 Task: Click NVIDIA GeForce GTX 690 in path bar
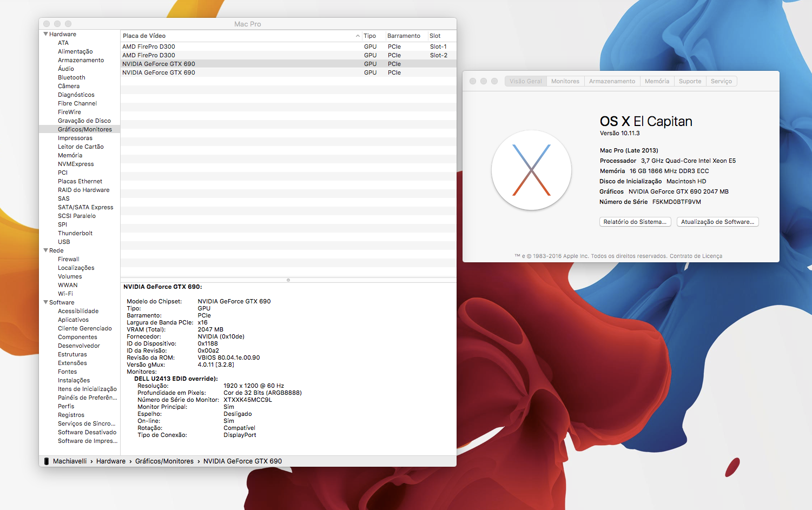click(x=242, y=461)
